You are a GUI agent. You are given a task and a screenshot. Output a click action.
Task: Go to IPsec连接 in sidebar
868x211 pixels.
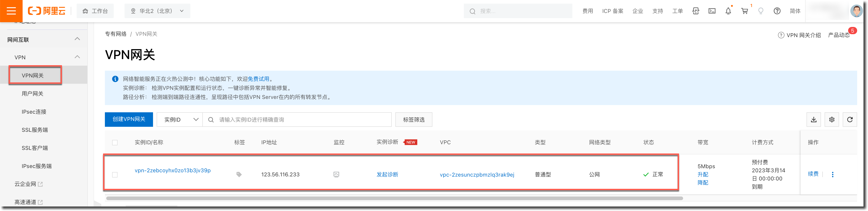pos(34,112)
